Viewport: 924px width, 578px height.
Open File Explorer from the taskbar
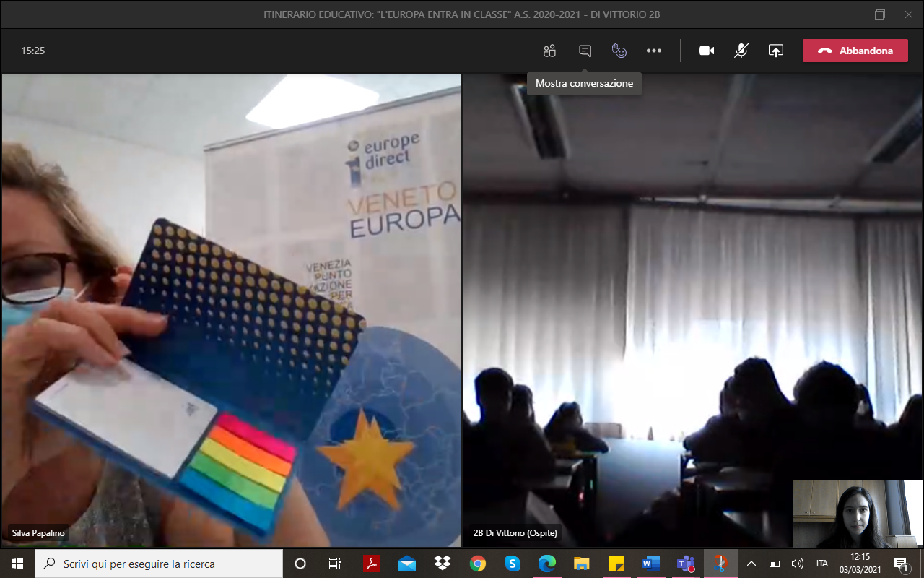(x=582, y=564)
